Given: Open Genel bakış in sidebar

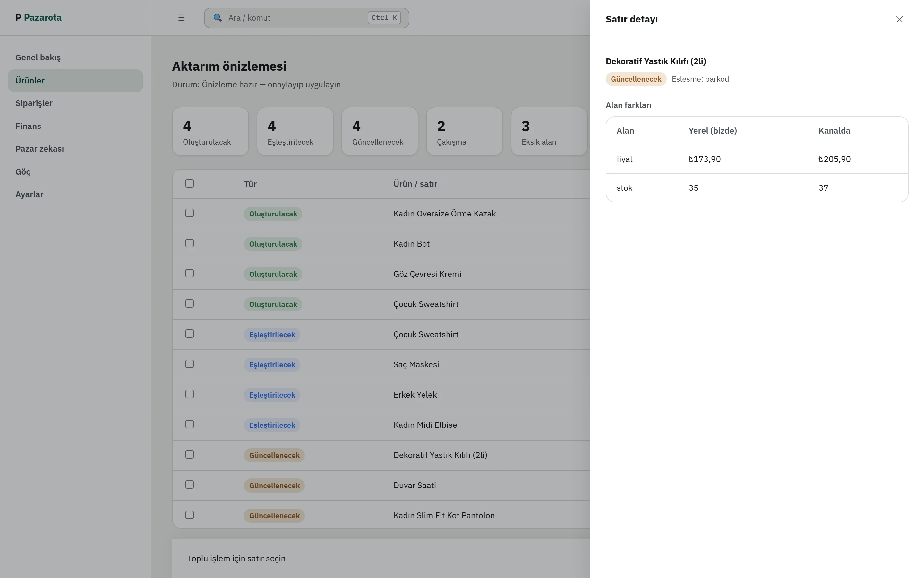Looking at the screenshot, I should pos(75,57).
